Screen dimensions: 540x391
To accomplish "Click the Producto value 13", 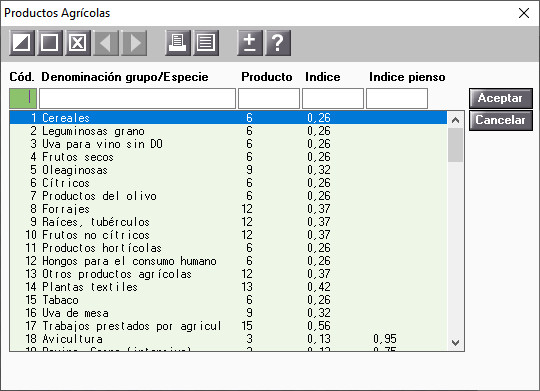I will point(247,287).
